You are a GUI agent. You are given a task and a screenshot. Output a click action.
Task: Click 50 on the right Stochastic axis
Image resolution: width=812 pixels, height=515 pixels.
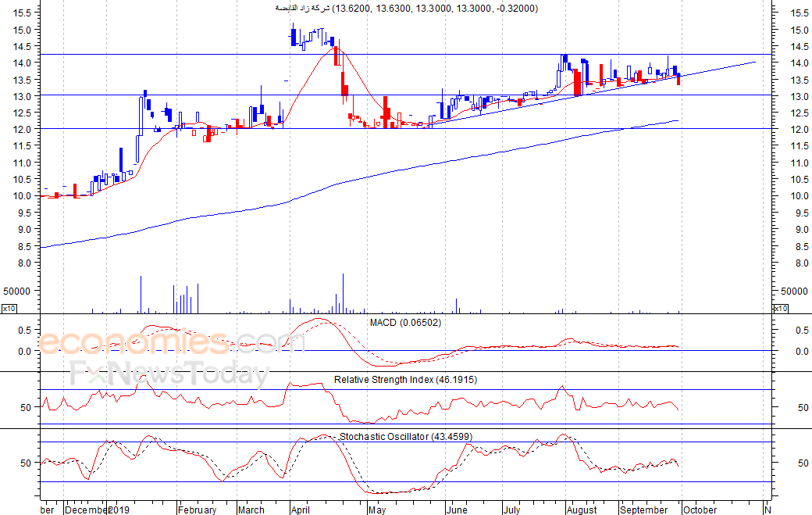point(803,463)
